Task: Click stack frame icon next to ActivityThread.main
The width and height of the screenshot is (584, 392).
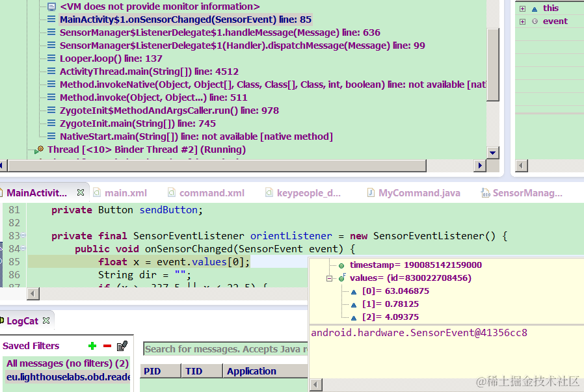Action: 51,71
